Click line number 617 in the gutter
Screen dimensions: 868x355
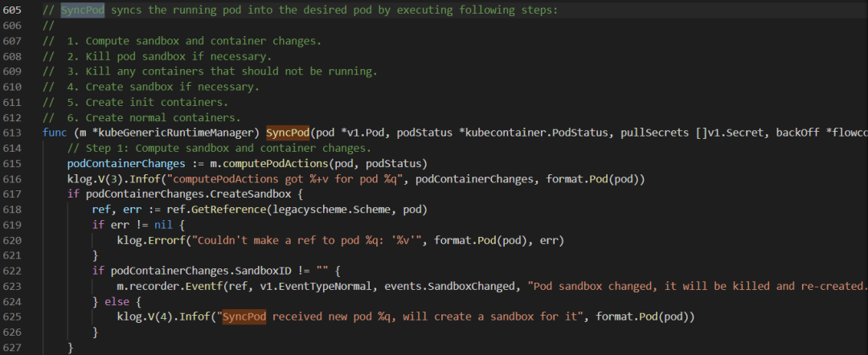click(11, 194)
